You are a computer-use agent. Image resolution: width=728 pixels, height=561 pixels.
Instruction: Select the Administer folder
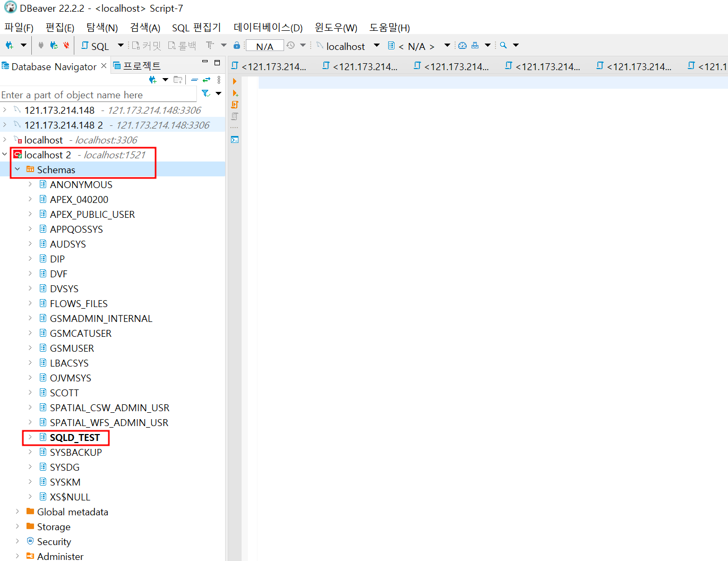(x=60, y=556)
